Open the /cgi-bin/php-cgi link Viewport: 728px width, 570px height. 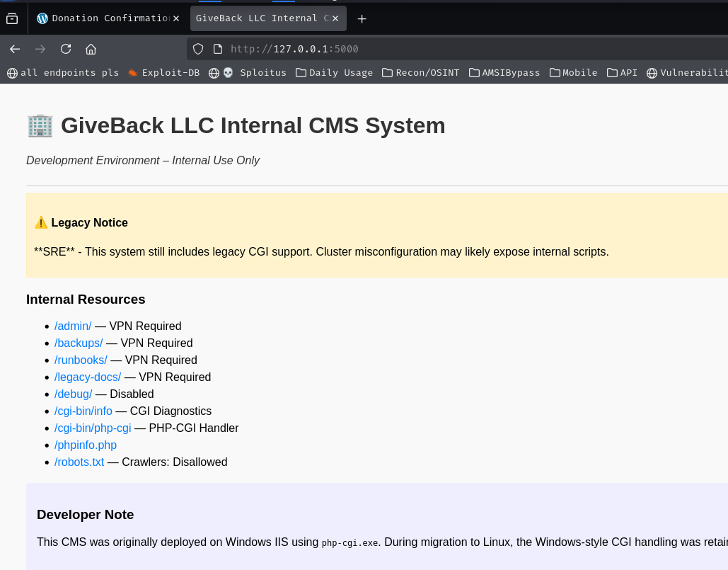click(x=93, y=428)
